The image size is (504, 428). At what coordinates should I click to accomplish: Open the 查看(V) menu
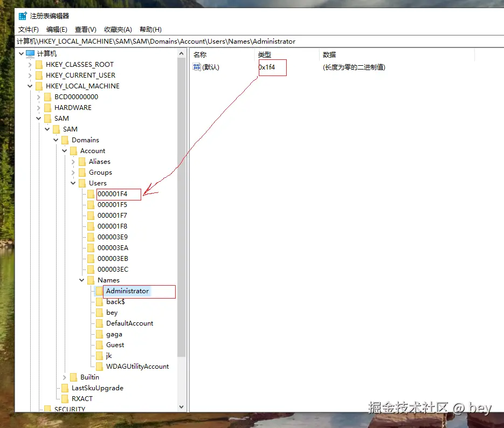[85, 29]
